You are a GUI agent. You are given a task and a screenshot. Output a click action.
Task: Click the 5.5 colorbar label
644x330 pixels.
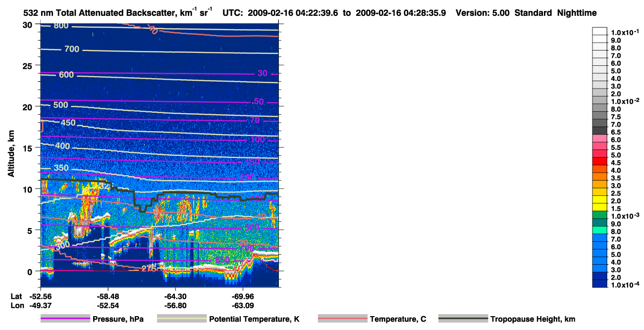tap(616, 147)
